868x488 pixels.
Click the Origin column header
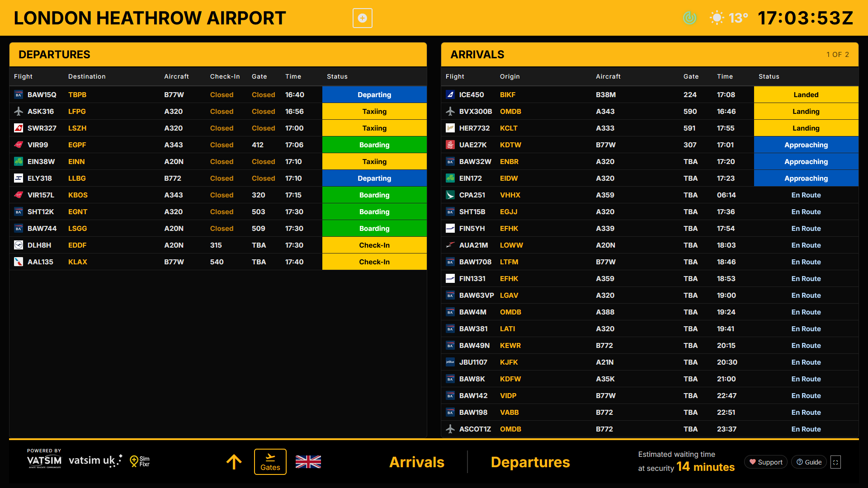point(510,77)
